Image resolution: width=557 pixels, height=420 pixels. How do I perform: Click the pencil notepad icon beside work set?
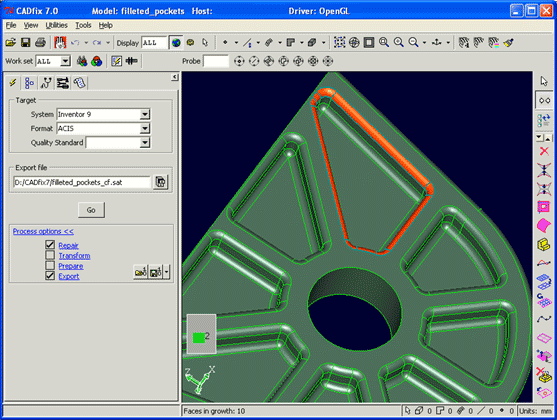pyautogui.click(x=117, y=61)
